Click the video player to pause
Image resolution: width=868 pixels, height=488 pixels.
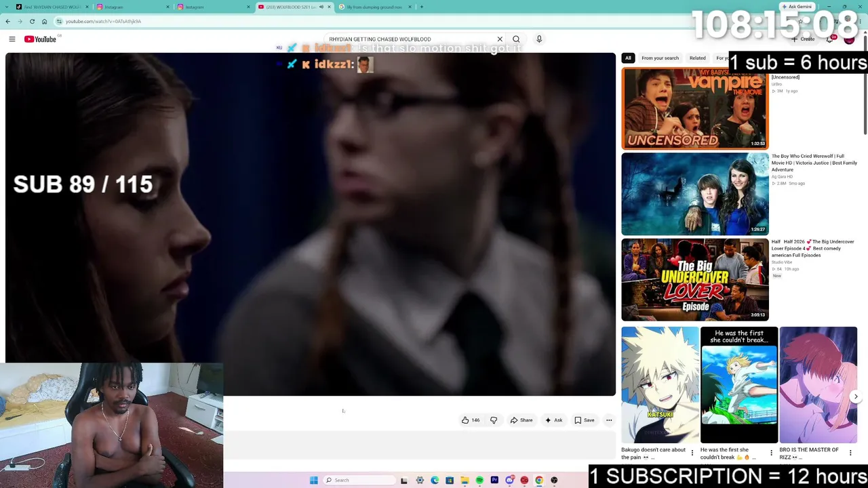(311, 224)
